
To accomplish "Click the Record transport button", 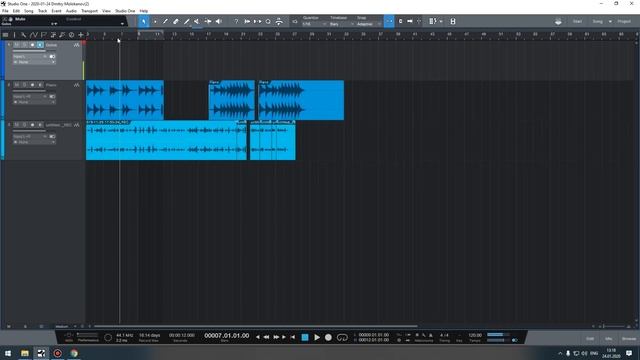I will pos(328,337).
